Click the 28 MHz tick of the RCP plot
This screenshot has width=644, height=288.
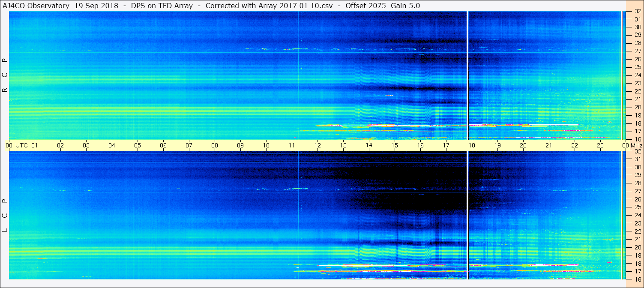(x=637, y=43)
